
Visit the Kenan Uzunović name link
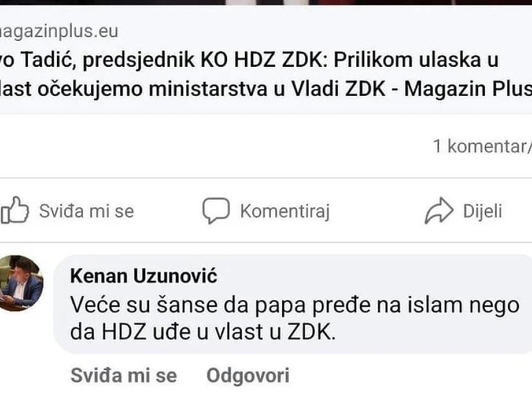tap(144, 276)
